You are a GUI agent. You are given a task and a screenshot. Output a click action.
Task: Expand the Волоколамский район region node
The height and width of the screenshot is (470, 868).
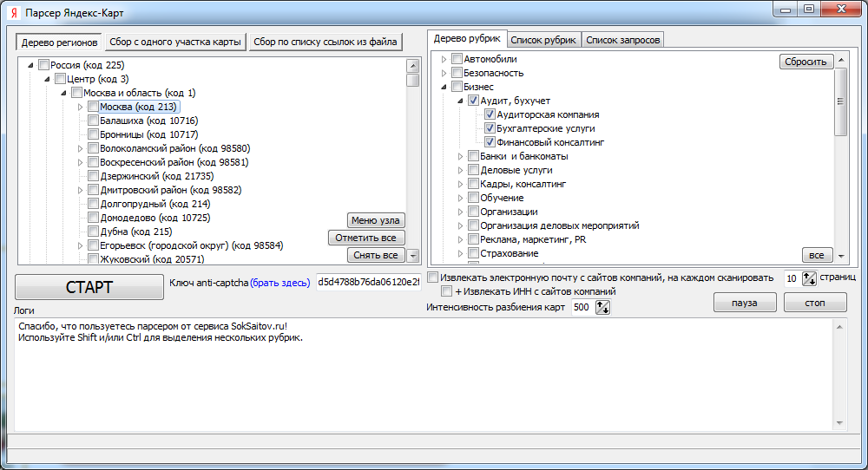pyautogui.click(x=80, y=148)
